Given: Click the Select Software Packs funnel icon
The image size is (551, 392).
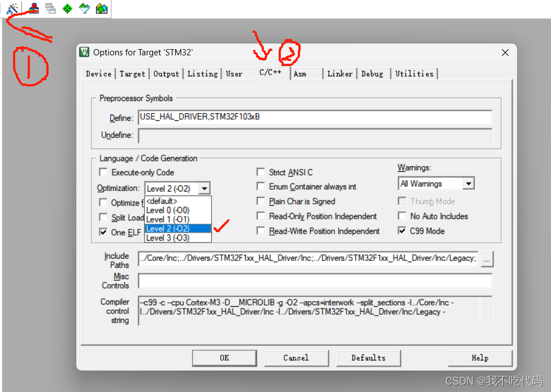Looking at the screenshot, I should (84, 8).
